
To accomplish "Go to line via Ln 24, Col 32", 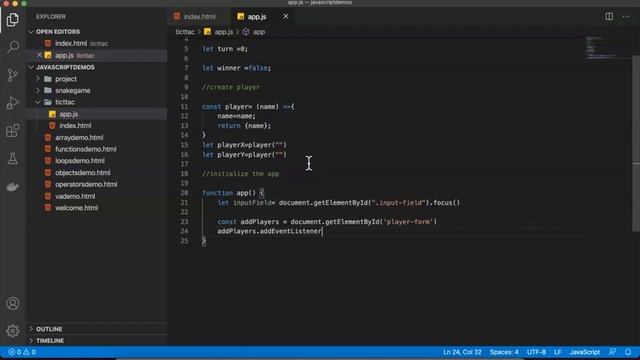I will 462,352.
